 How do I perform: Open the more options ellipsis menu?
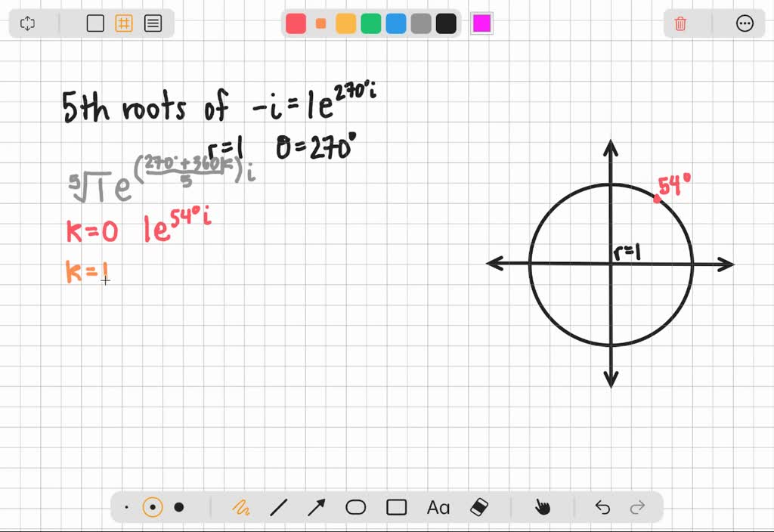(745, 23)
